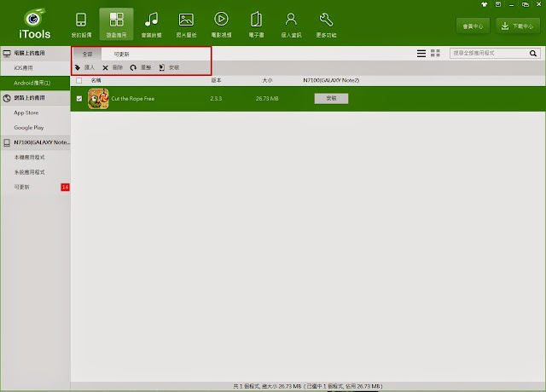Click the Import (匯入) toolbar item
The image size is (546, 392).
coord(85,67)
